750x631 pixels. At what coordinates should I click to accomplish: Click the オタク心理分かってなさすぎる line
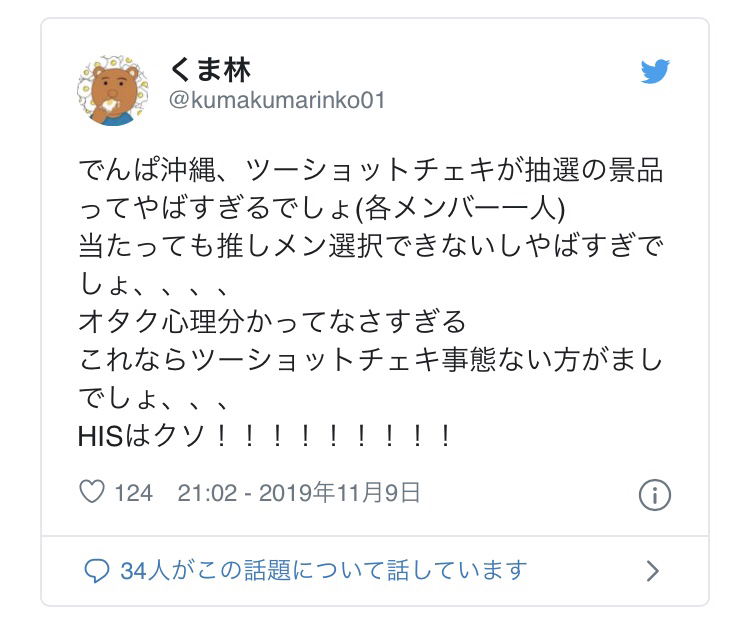(272, 321)
